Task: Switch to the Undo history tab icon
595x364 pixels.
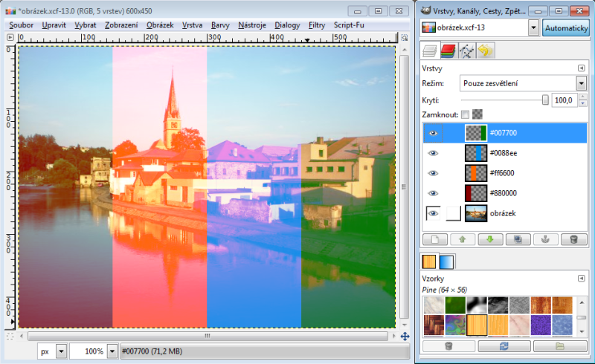Action: pyautogui.click(x=485, y=51)
